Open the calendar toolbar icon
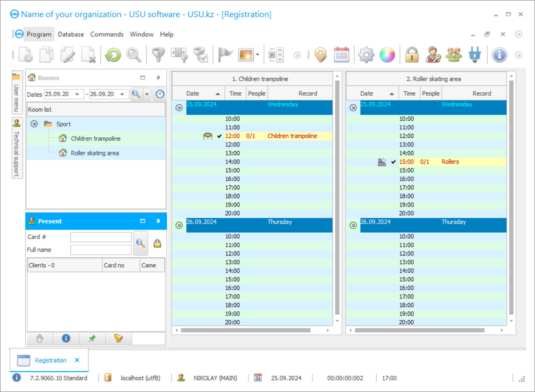This screenshot has height=392, width=535. (342, 55)
